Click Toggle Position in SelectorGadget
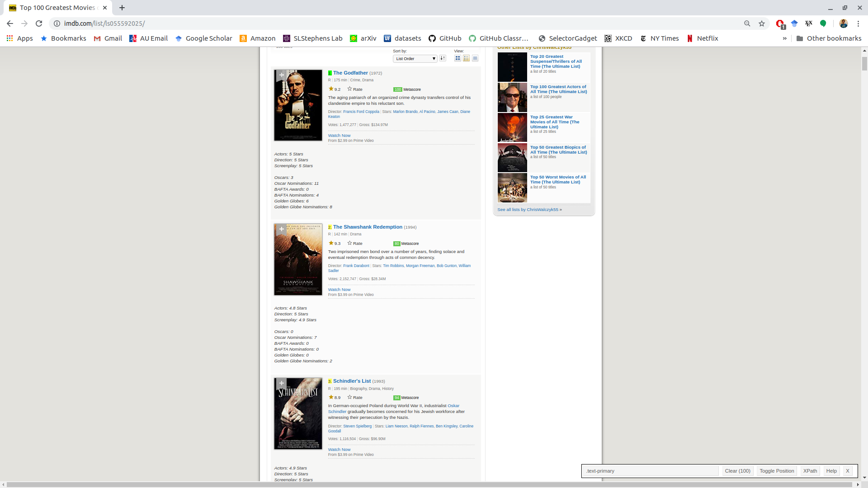 tap(777, 471)
